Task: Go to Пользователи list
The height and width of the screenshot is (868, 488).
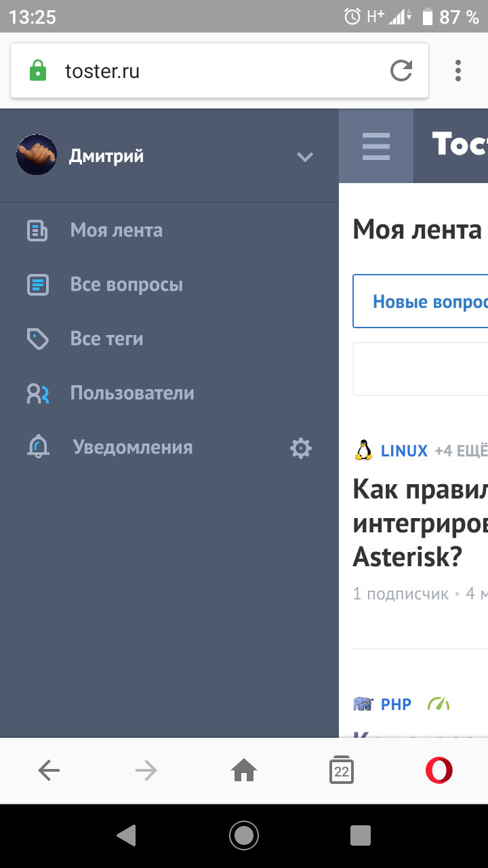Action: [131, 393]
